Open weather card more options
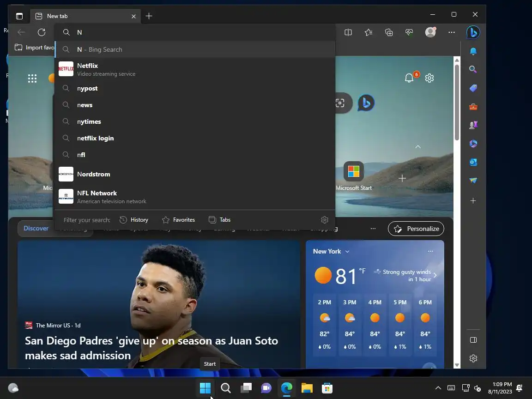This screenshot has width=532, height=399. [x=430, y=251]
